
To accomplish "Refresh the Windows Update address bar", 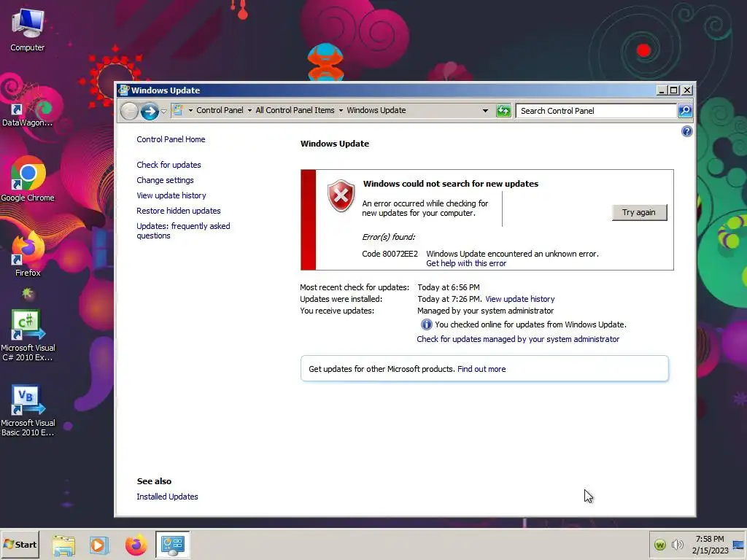I will tap(503, 111).
